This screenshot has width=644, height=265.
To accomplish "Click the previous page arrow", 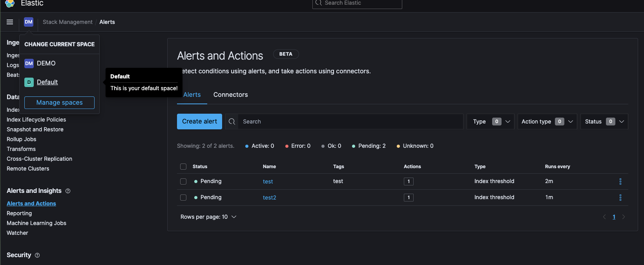I will point(604,217).
